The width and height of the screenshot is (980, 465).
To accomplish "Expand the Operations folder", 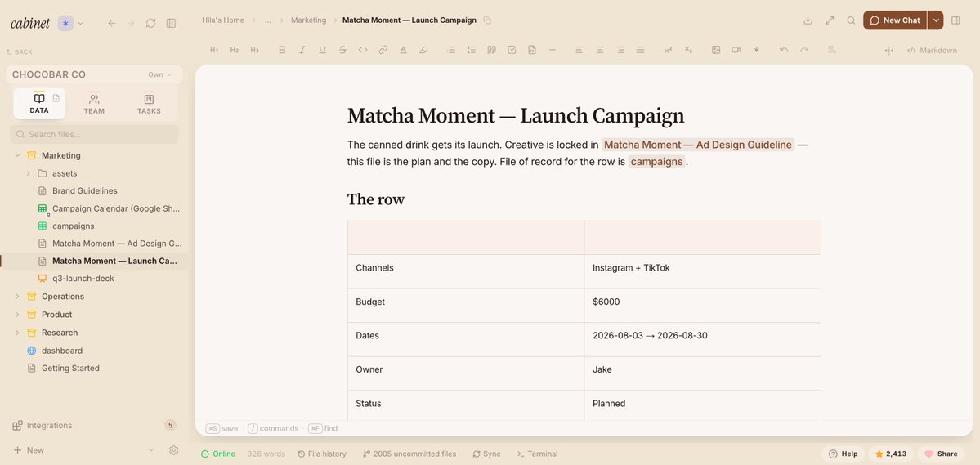I will 17,297.
